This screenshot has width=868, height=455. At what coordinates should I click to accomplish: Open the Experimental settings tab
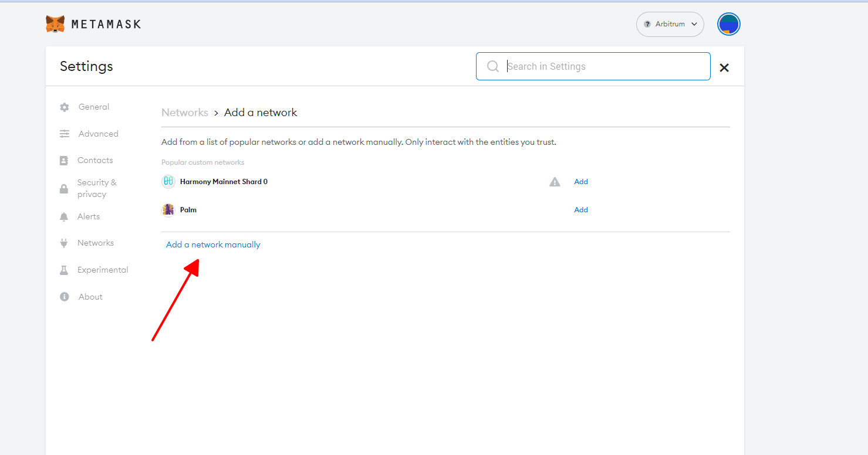coord(103,270)
